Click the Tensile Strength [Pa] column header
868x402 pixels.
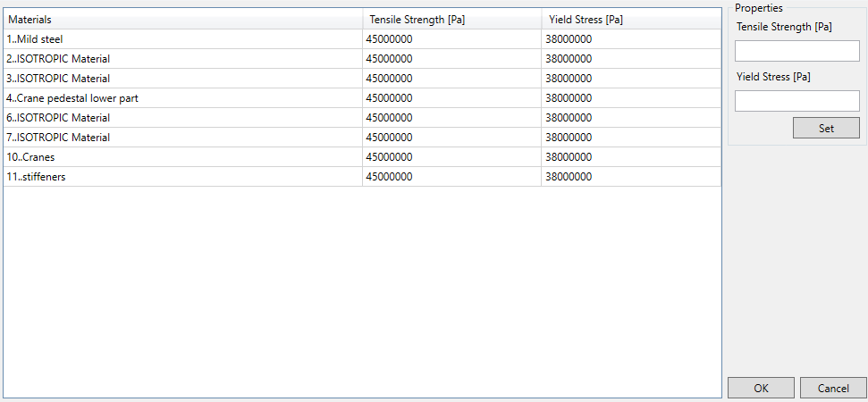tap(451, 19)
